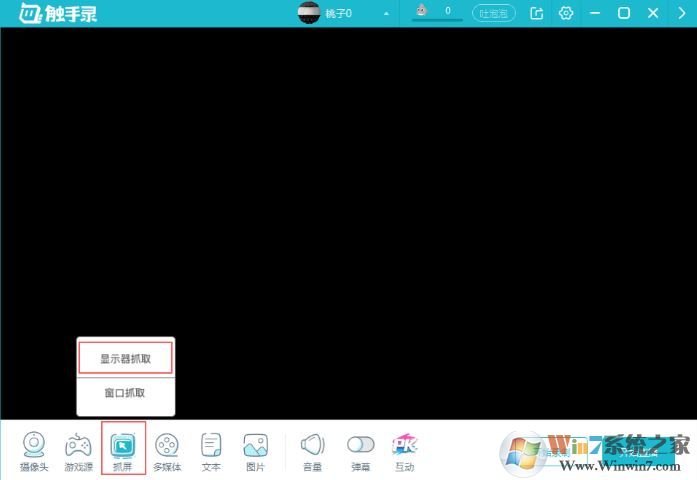This screenshot has width=697, height=480.
Task: Open the PK interaction (互动) feature
Action: tap(405, 450)
